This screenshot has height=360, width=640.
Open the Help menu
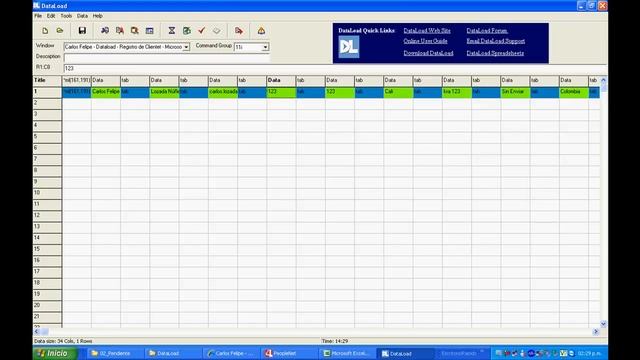[98, 16]
